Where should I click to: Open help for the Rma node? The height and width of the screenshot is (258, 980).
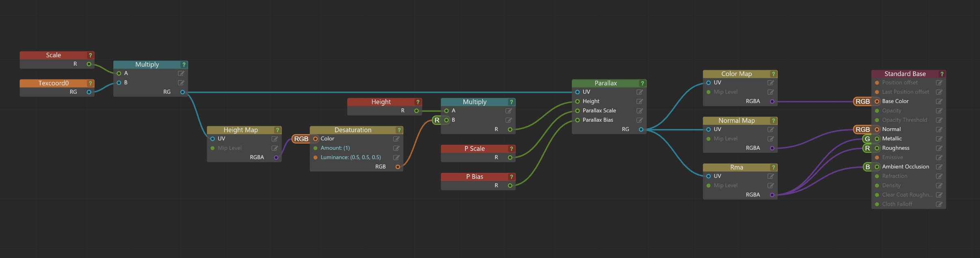[x=773, y=168]
